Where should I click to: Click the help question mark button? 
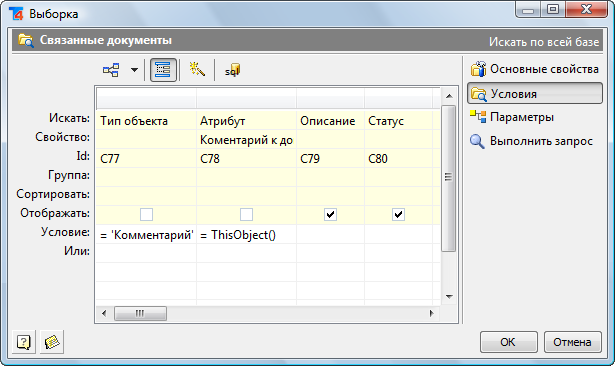(24, 342)
